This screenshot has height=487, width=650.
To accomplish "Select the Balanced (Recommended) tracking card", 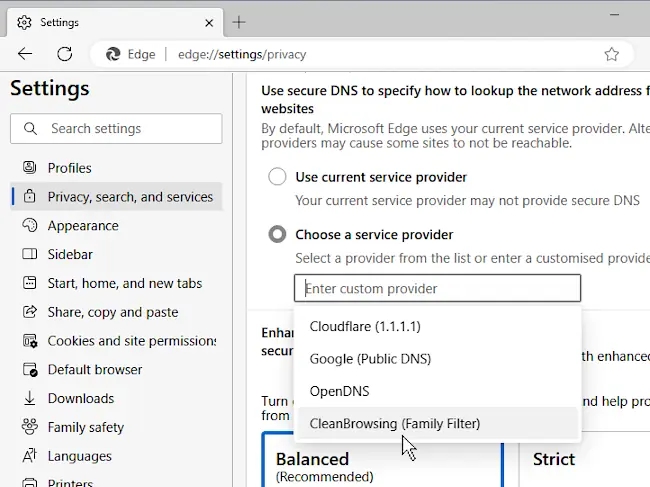I will click(383, 460).
